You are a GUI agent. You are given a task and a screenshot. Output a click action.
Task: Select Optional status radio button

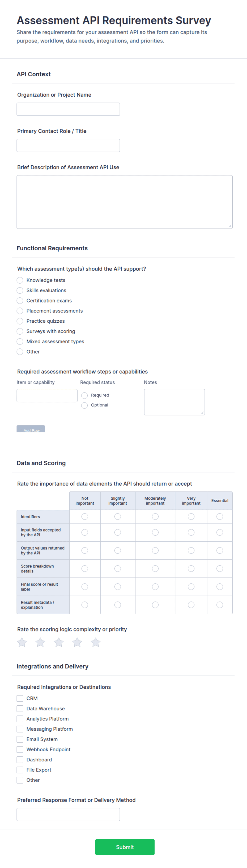pos(84,405)
